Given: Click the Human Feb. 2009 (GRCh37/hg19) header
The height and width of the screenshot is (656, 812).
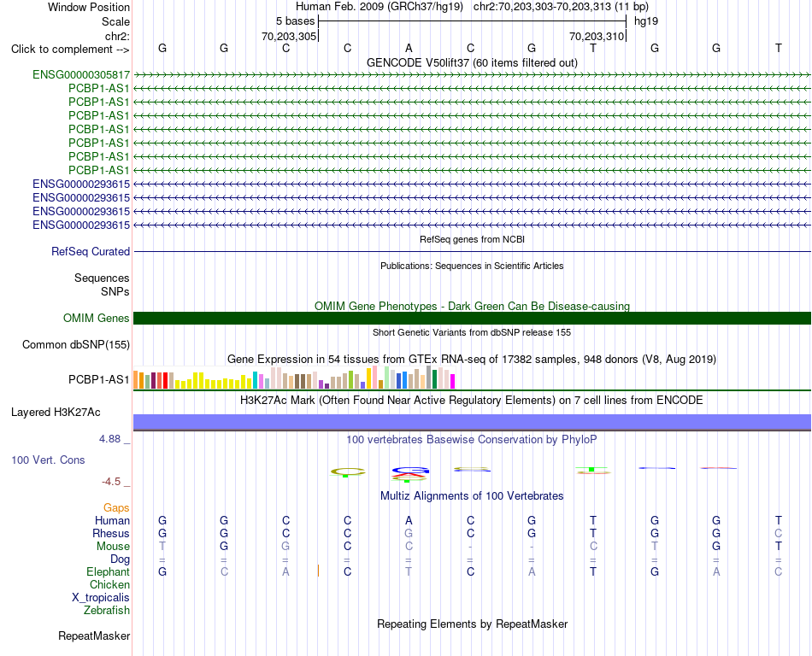Looking at the screenshot, I should [x=379, y=7].
